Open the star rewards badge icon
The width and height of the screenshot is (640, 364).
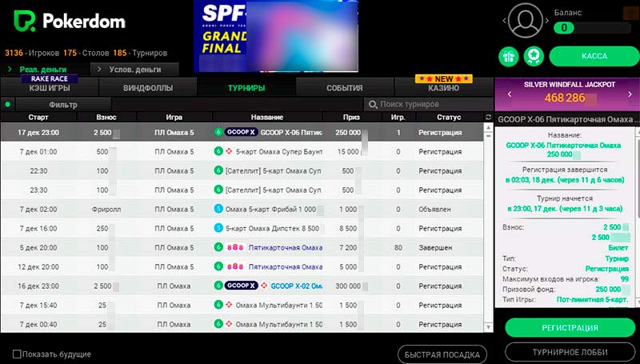pyautogui.click(x=534, y=56)
